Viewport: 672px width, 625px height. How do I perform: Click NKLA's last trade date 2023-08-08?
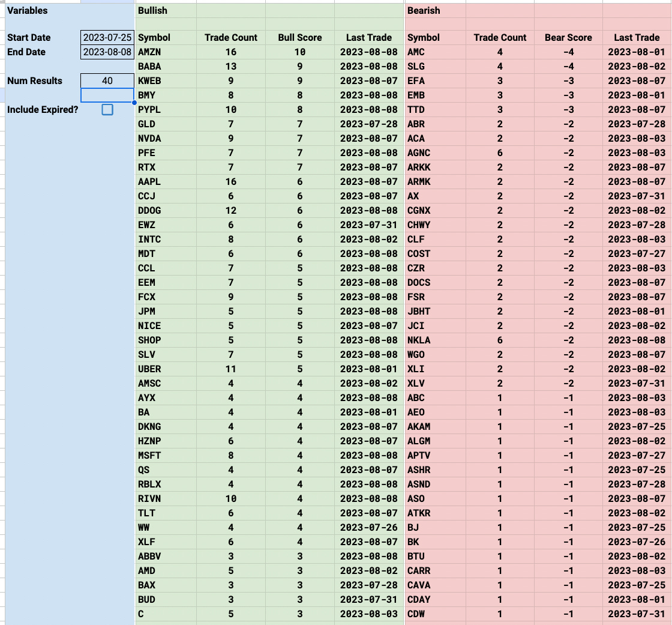[x=637, y=340]
